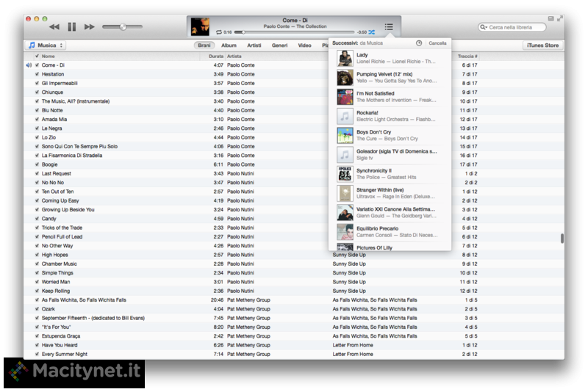Uncheck the Ozark song checkbox

37,309
